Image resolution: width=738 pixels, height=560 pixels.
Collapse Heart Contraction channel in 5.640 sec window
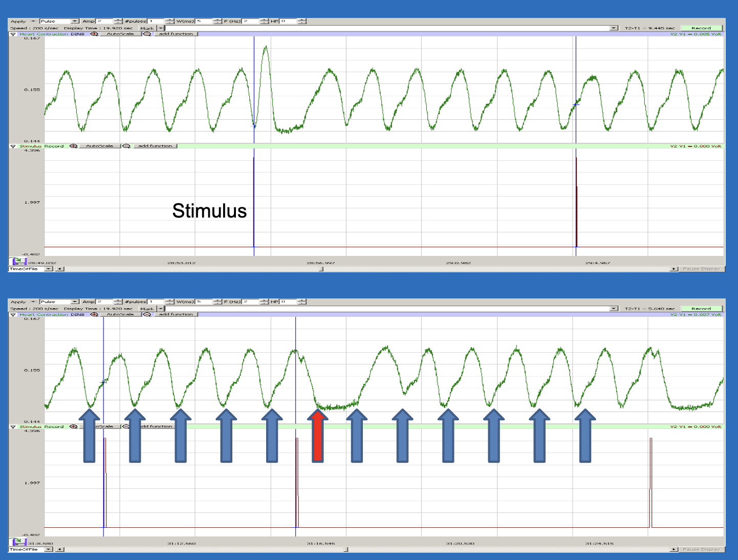click(x=13, y=315)
